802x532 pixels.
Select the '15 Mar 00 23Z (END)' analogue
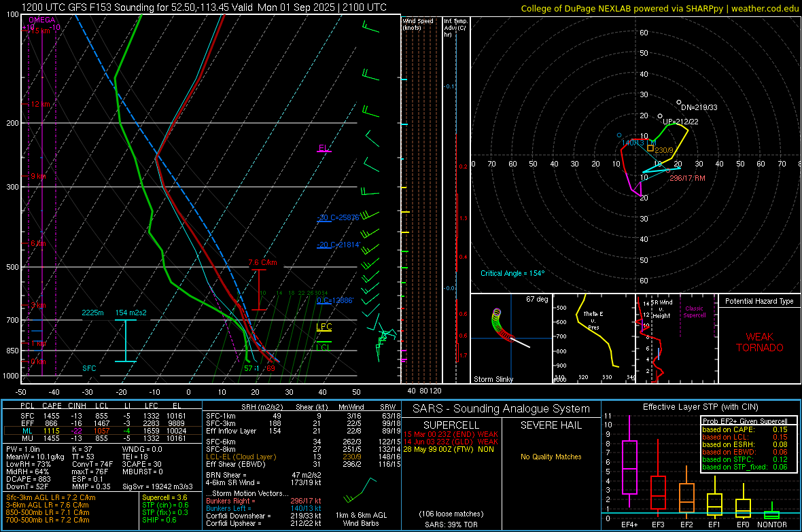(451, 434)
